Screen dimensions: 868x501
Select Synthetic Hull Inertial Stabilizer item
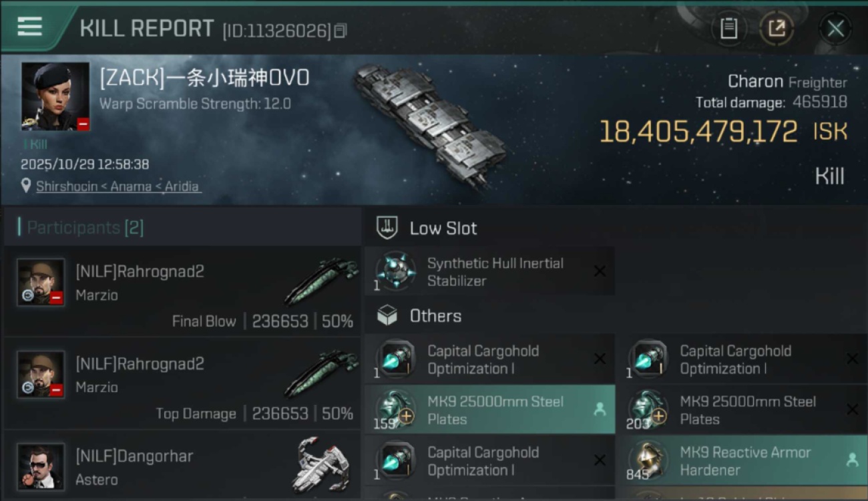click(489, 272)
